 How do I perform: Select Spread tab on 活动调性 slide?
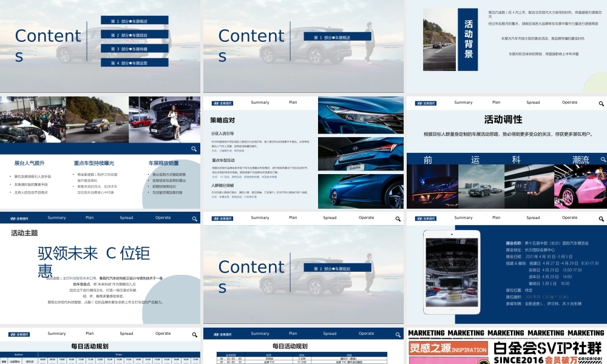(x=533, y=103)
